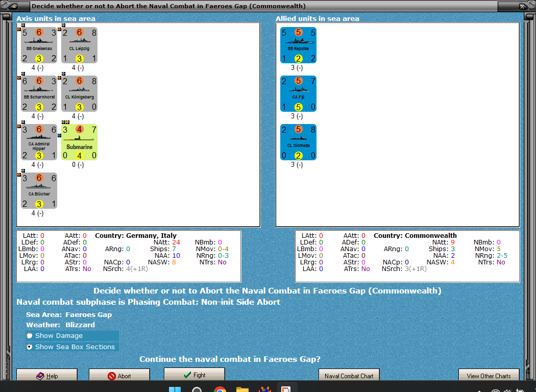Select the BB Gneisenau unit counter
The width and height of the screenshot is (536, 392).
[x=39, y=45]
